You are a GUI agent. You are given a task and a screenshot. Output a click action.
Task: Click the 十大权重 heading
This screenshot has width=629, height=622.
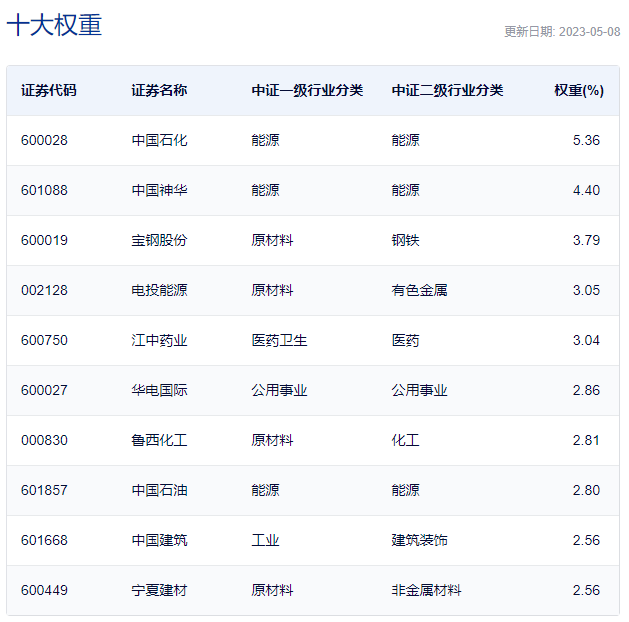point(54,25)
